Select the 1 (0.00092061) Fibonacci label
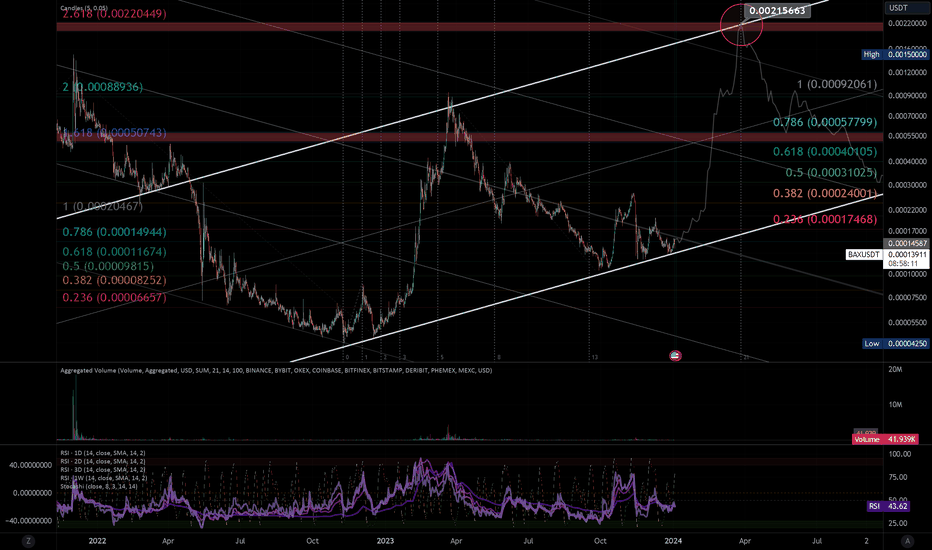This screenshot has height=550, width=932. point(837,84)
